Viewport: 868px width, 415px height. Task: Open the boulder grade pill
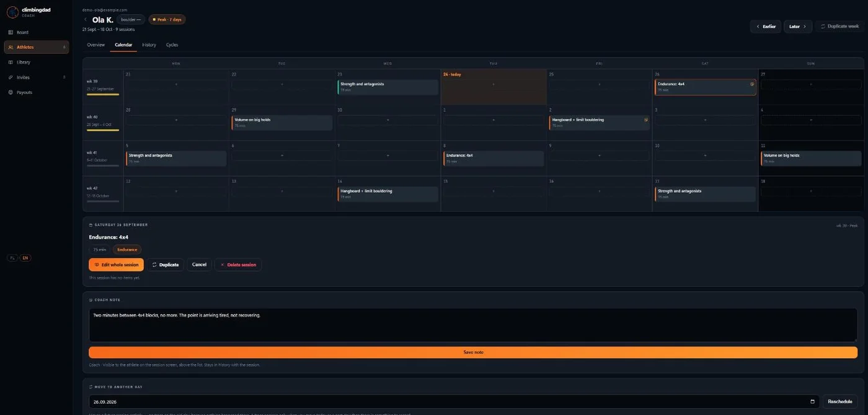coord(130,19)
